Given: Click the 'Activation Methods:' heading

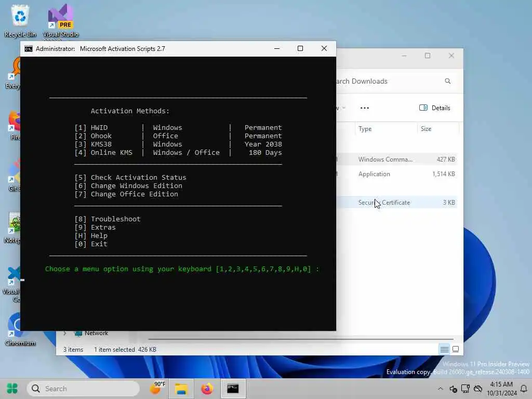Looking at the screenshot, I should [130, 111].
